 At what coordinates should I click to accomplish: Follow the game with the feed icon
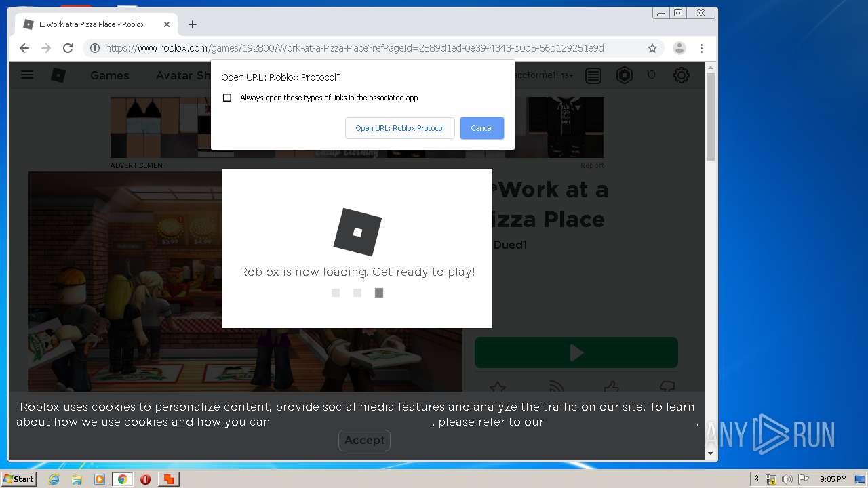click(x=556, y=387)
